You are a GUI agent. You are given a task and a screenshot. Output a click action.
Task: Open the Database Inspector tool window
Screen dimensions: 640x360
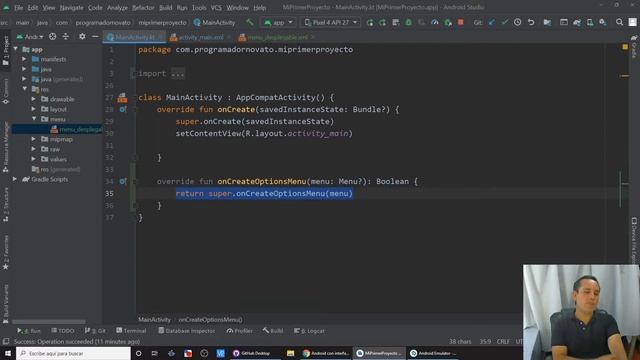[187, 331]
